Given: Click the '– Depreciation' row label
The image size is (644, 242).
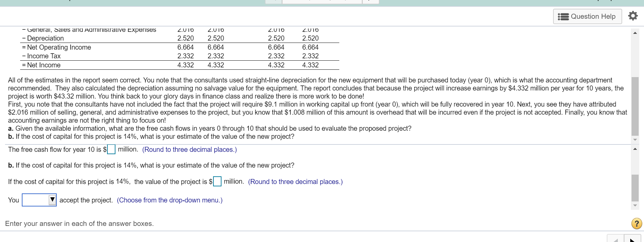Looking at the screenshot, I should [x=43, y=38].
